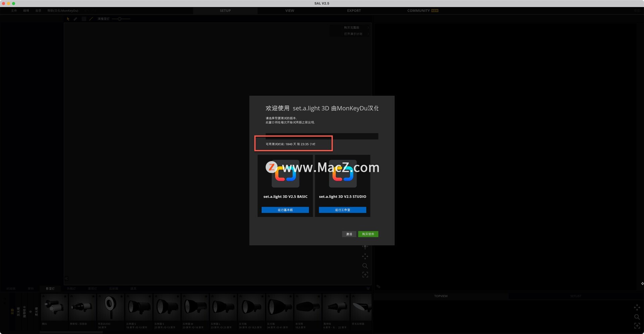Click the move/pan icon in topview panel

click(x=637, y=307)
